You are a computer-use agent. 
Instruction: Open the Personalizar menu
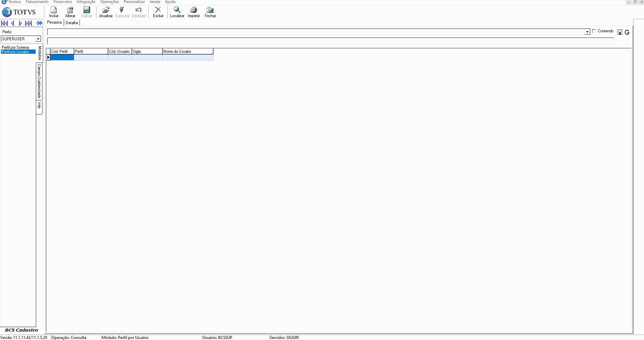click(134, 2)
